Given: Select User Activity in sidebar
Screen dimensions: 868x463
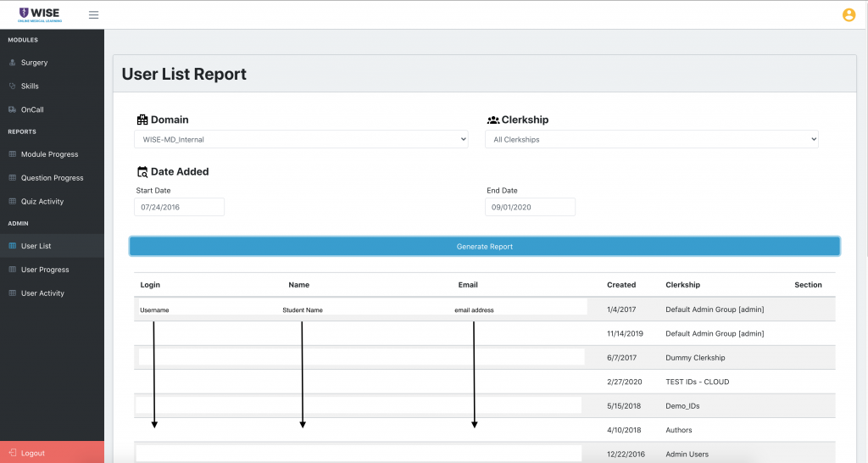Looking at the screenshot, I should [x=42, y=293].
